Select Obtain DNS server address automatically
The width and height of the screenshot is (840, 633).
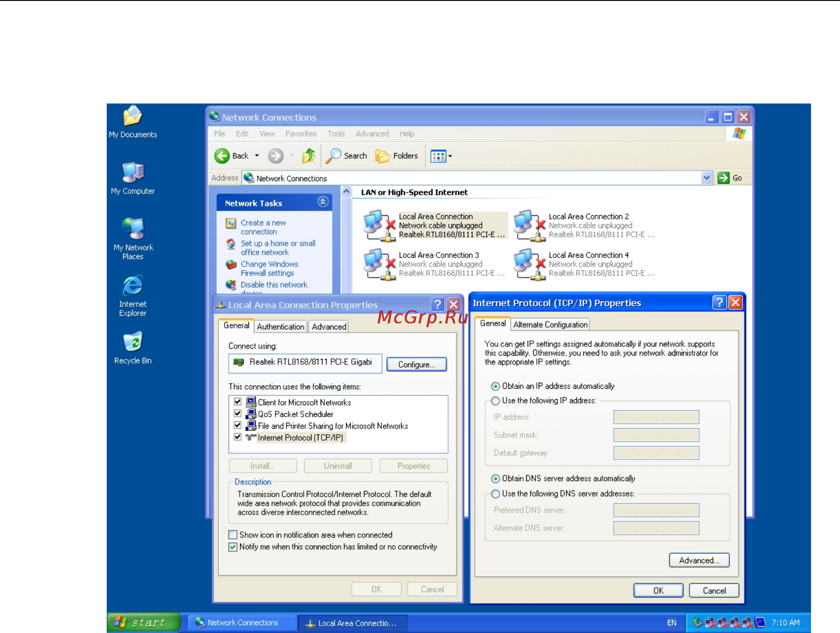pos(495,479)
